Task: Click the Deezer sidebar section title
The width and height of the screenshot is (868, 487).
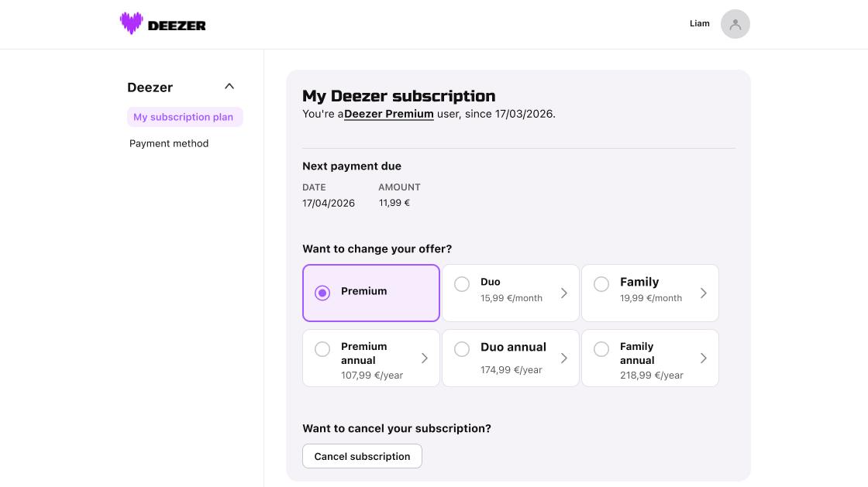Action: coord(150,87)
